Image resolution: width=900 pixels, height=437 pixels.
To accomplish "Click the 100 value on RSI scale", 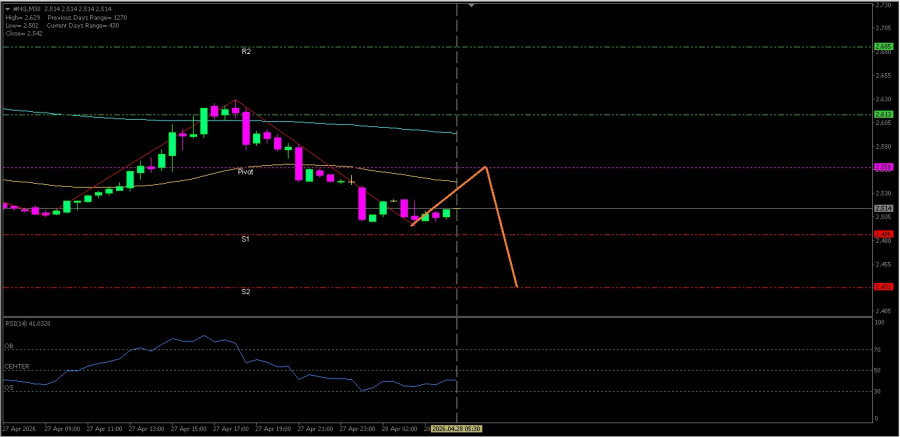I will click(879, 323).
